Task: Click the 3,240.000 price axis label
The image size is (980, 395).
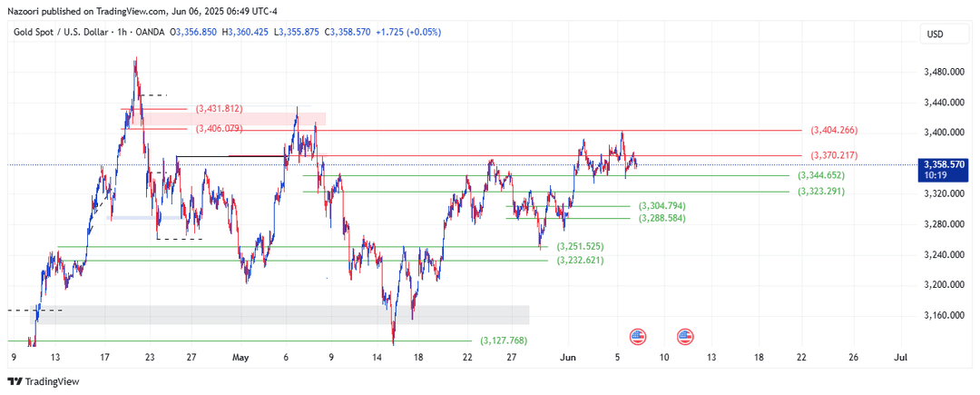Action: [945, 255]
